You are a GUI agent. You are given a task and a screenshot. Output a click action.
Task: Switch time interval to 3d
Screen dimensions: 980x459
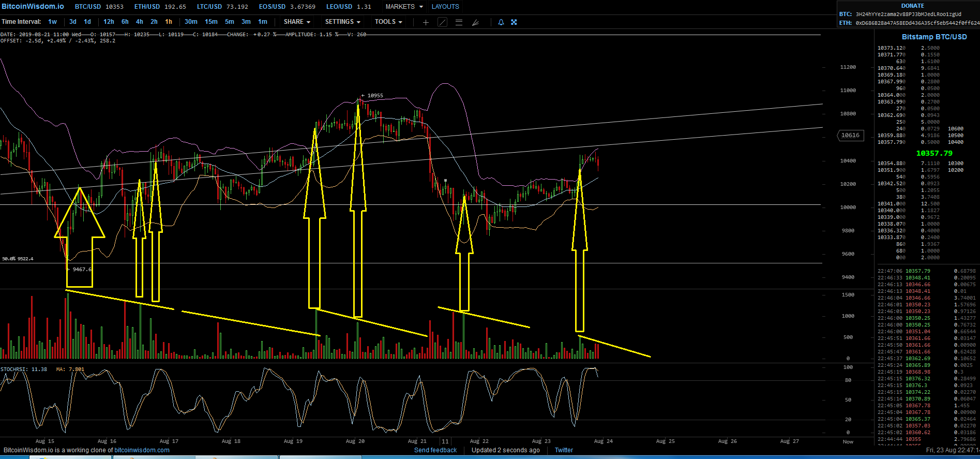pyautogui.click(x=73, y=22)
